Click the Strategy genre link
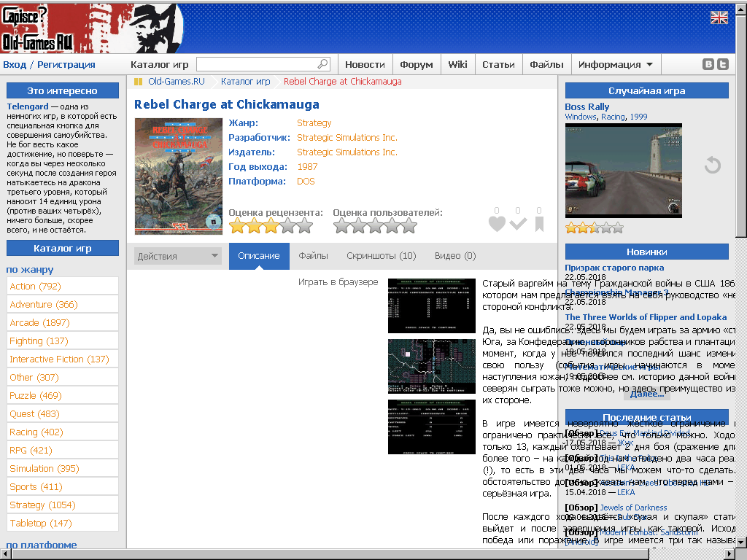This screenshot has height=560, width=747. 314,122
